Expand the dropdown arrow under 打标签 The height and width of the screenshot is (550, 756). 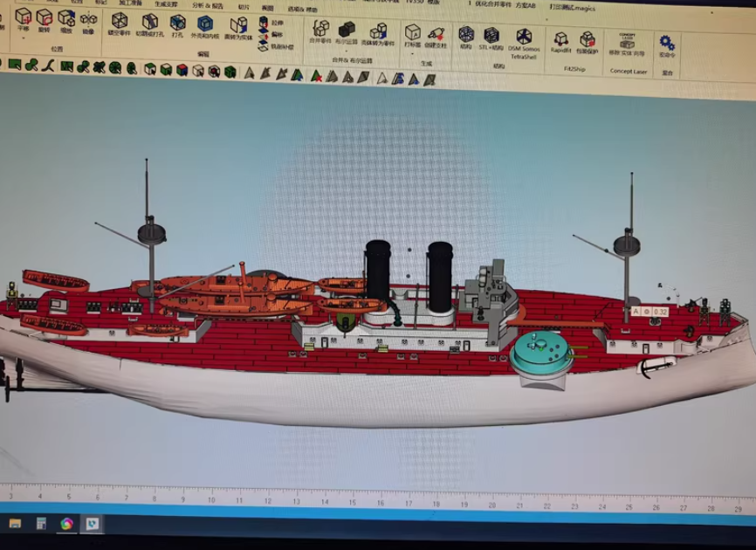pos(412,53)
